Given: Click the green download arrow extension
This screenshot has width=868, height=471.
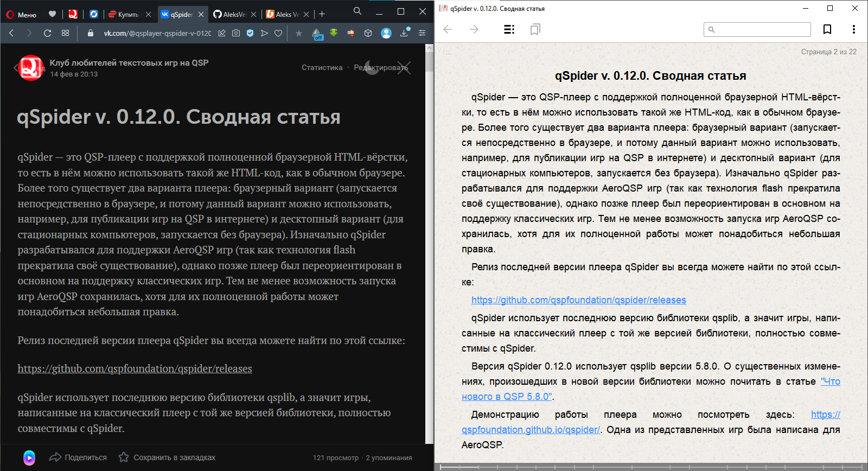Looking at the screenshot, I should click(334, 33).
